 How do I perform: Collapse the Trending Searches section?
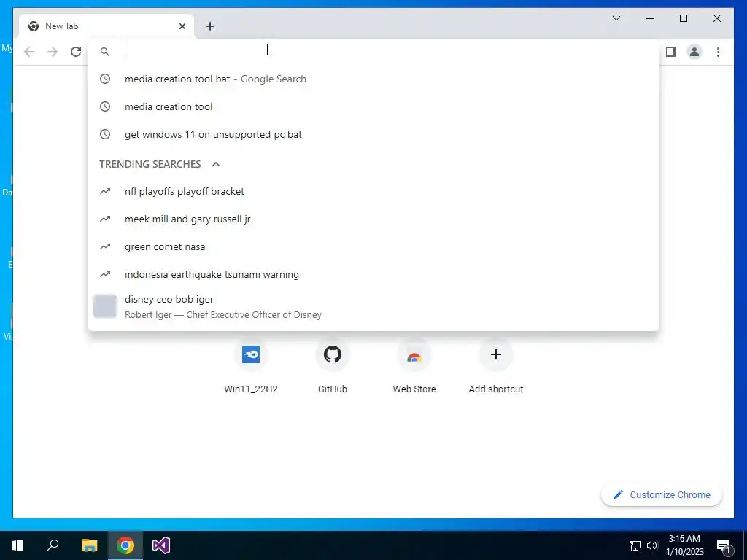216,164
